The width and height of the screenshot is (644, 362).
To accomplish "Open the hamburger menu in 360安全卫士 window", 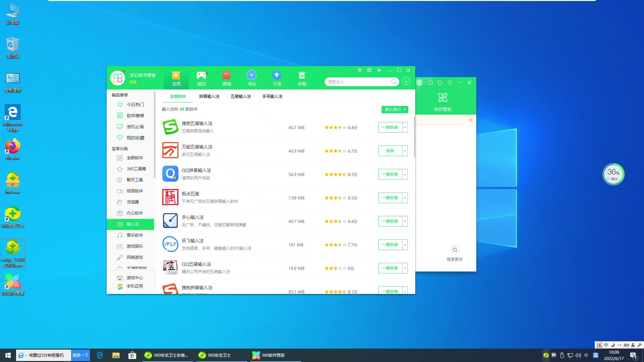I will 450,83.
